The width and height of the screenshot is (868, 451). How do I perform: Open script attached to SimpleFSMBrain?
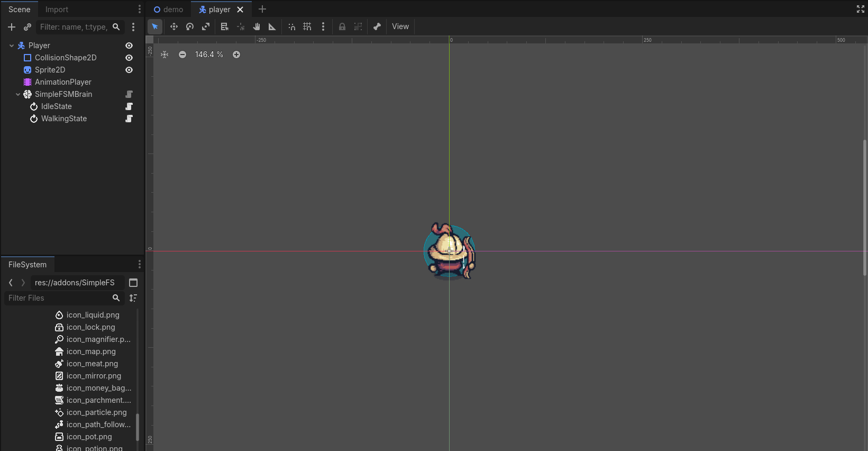[x=129, y=94]
